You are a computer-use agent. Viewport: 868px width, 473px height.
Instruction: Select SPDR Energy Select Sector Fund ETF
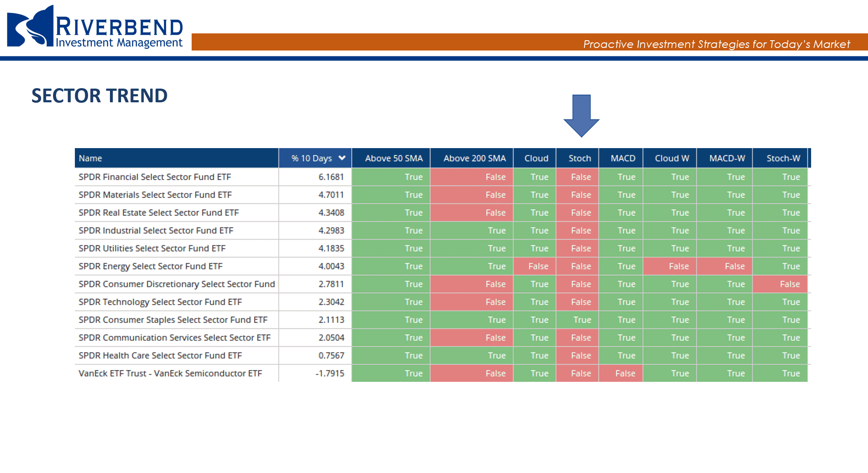(151, 266)
